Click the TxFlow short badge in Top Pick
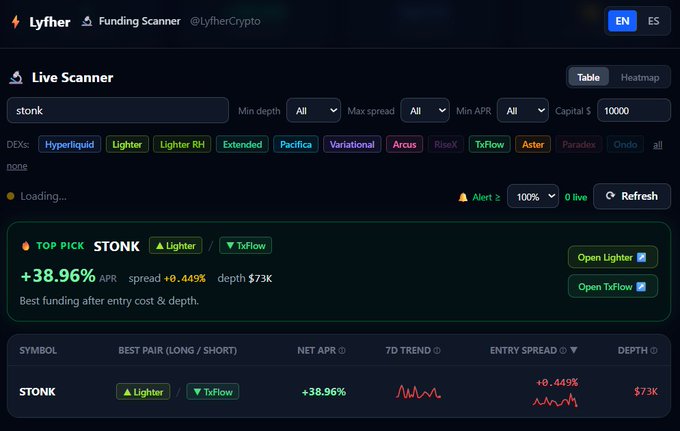 245,245
